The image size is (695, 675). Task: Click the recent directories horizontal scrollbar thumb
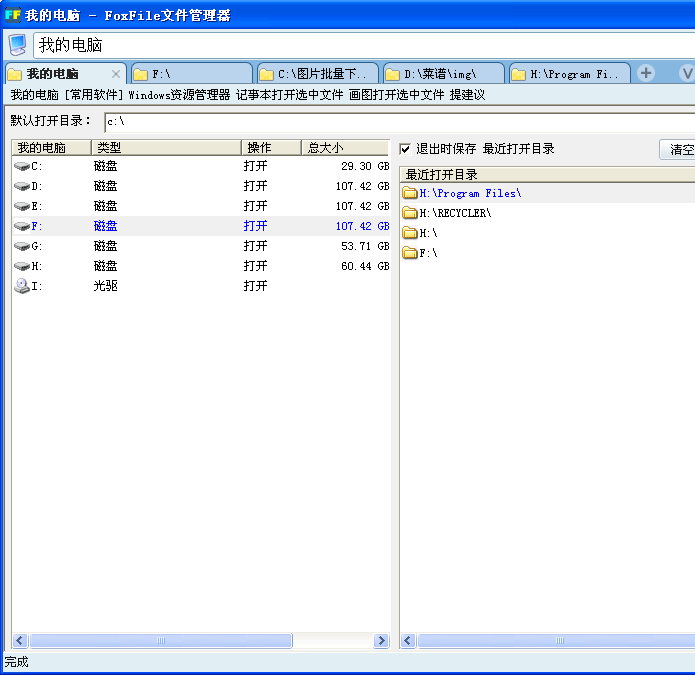(557, 640)
